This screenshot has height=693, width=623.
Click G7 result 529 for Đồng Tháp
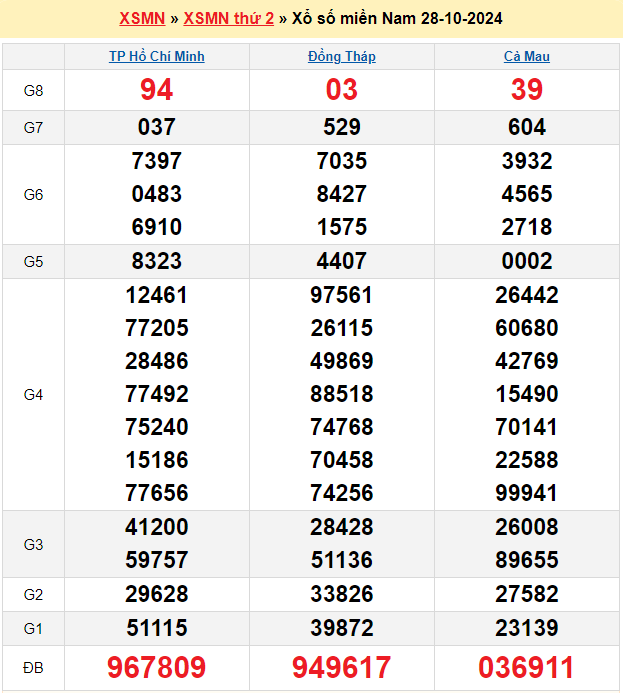pos(342,127)
